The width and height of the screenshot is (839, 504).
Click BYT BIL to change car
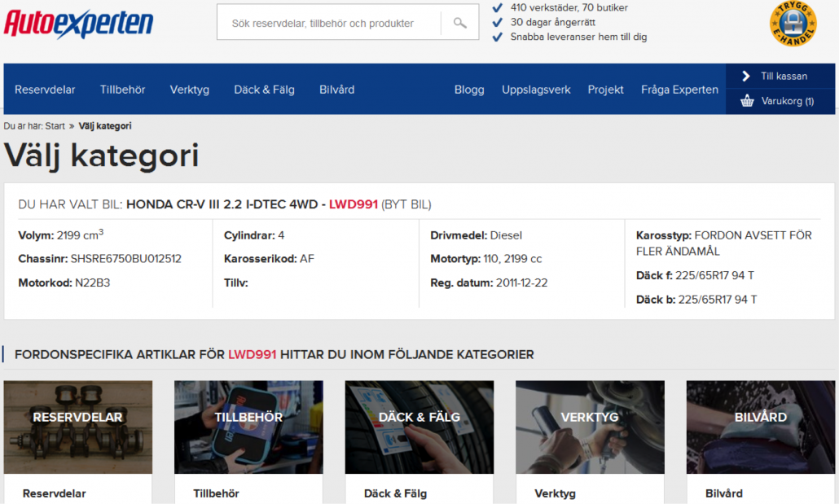coord(406,204)
